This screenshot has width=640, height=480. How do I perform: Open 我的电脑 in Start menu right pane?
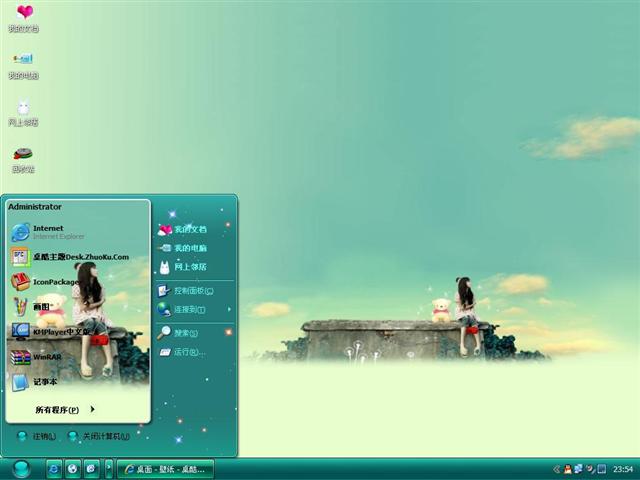(182, 248)
